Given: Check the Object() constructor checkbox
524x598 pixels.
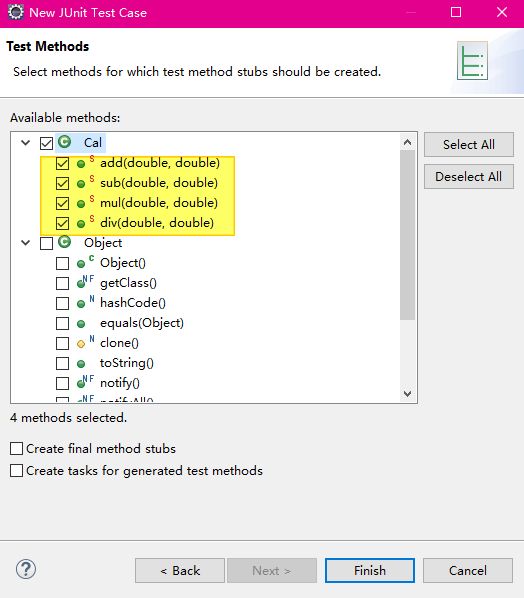Looking at the screenshot, I should point(62,264).
